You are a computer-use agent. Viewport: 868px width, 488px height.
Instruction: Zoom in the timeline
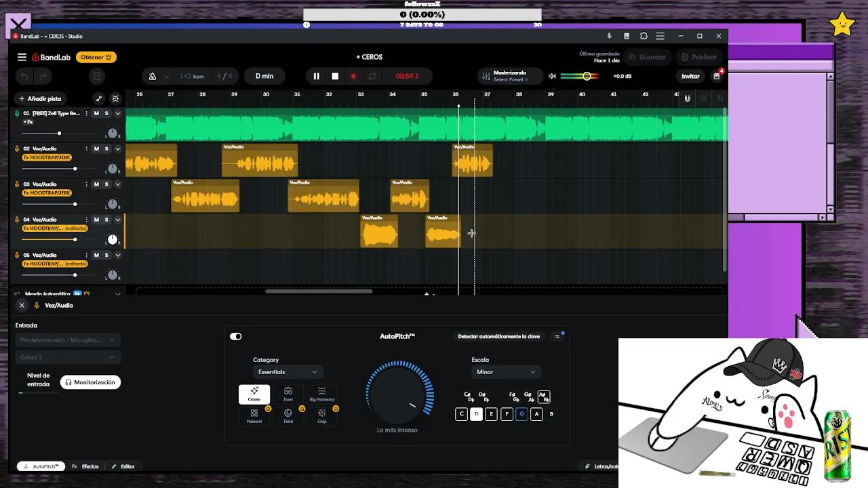click(x=719, y=99)
